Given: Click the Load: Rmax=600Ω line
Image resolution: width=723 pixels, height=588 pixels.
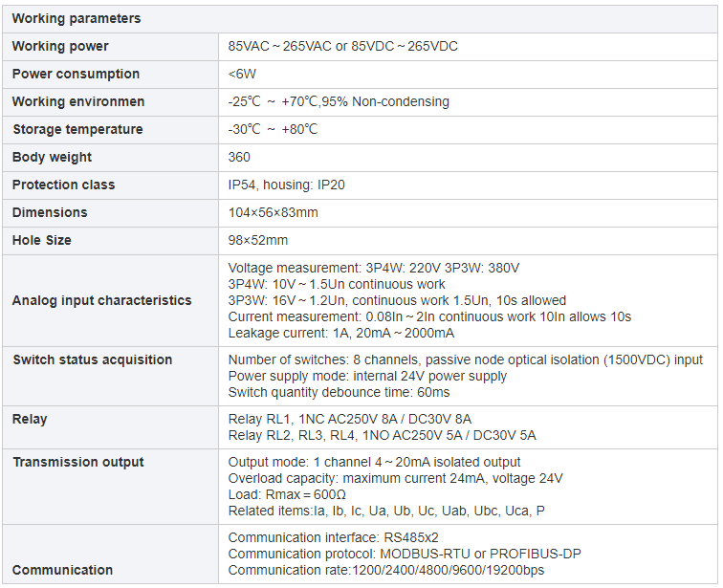Looking at the screenshot, I should (287, 495).
